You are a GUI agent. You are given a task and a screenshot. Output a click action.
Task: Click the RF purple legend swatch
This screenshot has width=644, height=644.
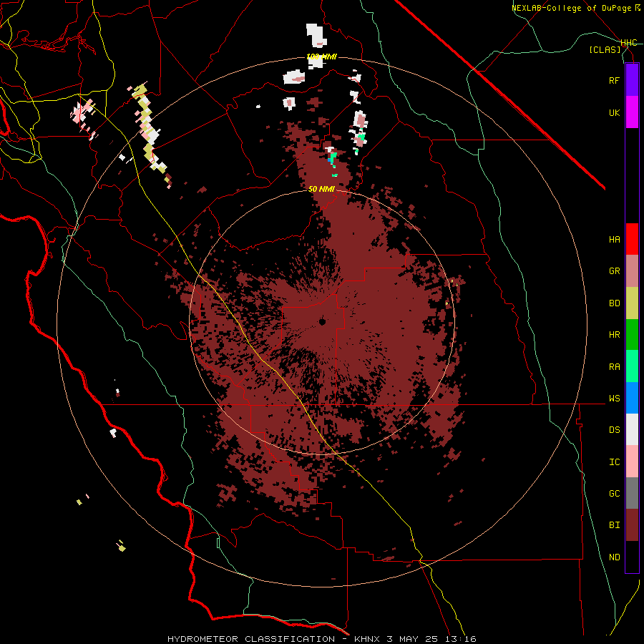632,80
